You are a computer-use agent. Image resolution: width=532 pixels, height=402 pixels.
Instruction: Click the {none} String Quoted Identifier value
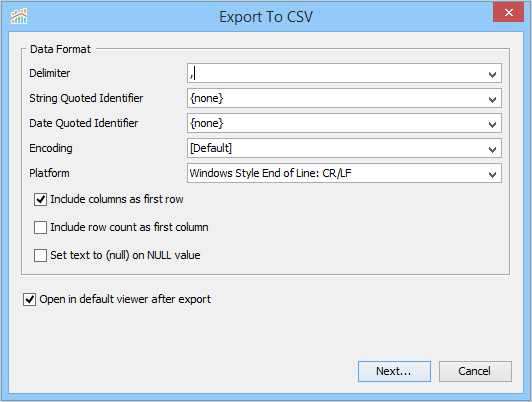tap(207, 98)
